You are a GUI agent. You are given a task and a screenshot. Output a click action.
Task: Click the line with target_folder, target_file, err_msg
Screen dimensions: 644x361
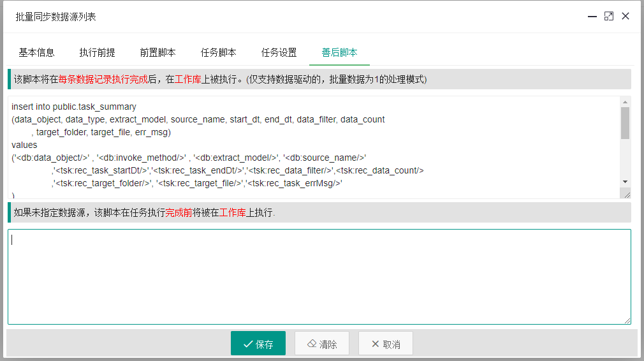tap(101, 132)
